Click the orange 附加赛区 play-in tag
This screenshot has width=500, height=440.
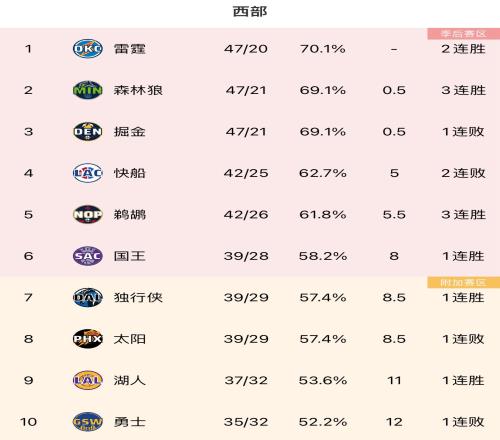464,283
